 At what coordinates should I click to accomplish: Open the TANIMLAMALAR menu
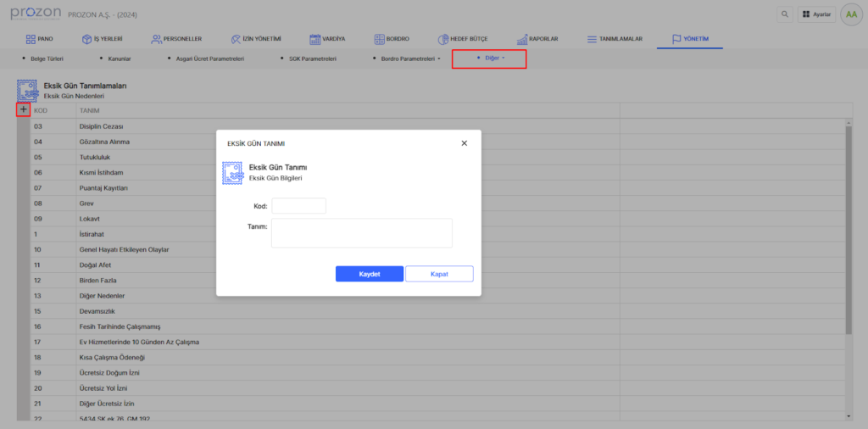[615, 39]
